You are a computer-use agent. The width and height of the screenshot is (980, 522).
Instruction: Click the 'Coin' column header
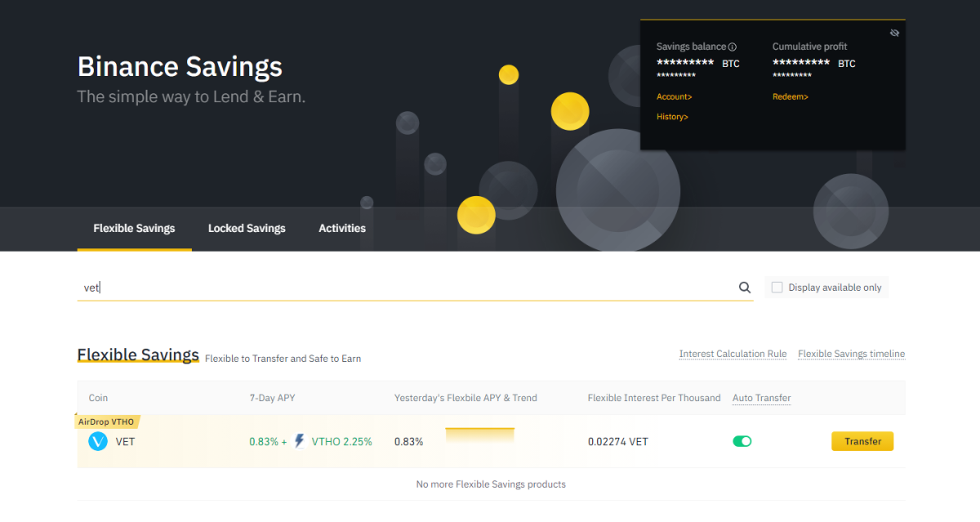pos(98,398)
